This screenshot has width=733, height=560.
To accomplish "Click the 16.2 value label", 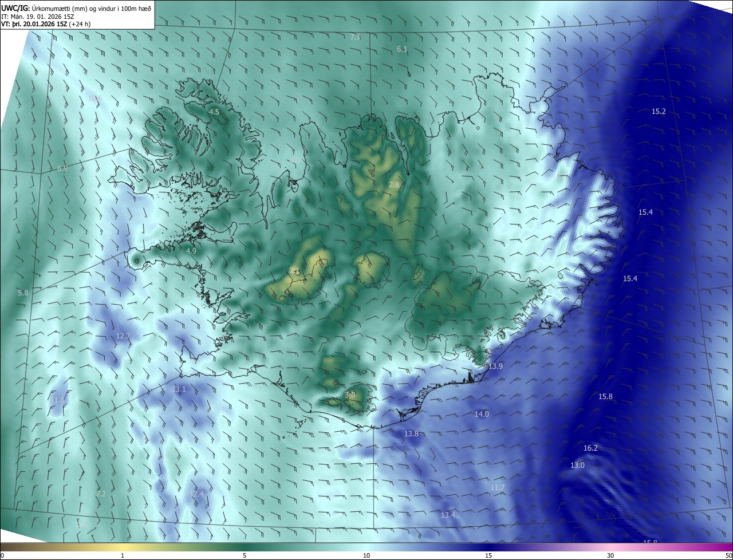I will (590, 448).
